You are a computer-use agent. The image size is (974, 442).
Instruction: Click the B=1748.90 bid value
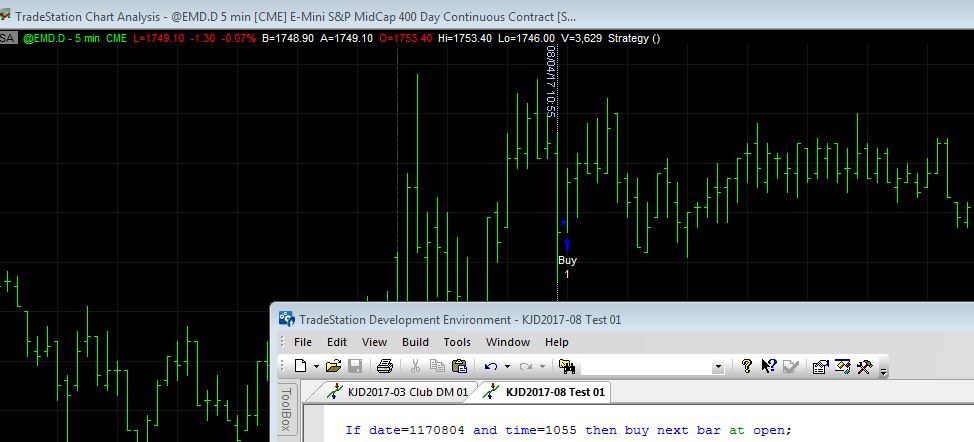288,38
